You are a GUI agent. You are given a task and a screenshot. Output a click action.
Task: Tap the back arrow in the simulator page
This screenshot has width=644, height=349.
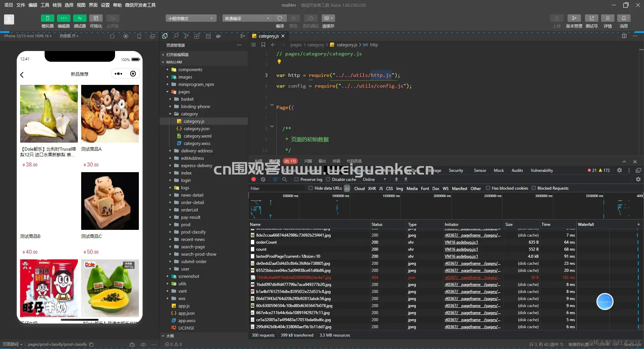(22, 75)
